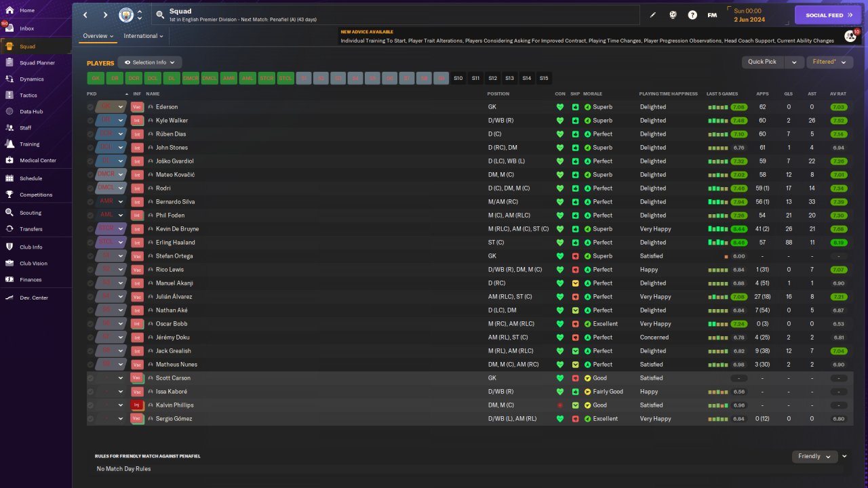The height and width of the screenshot is (488, 868).
Task: Click the search magnifier icon
Action: point(160,14)
